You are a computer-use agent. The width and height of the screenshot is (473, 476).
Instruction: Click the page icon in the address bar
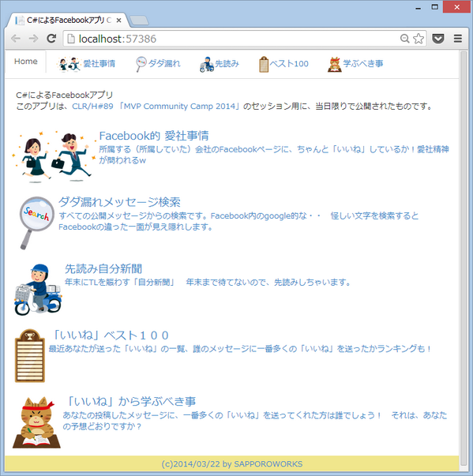71,39
